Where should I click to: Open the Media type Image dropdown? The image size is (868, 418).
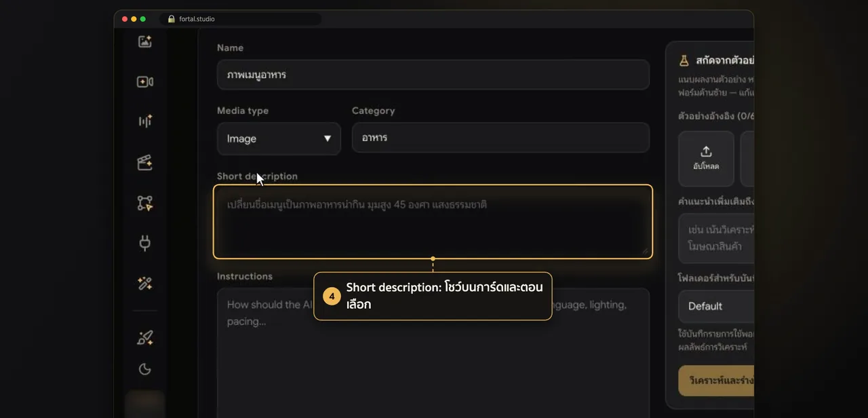[279, 138]
